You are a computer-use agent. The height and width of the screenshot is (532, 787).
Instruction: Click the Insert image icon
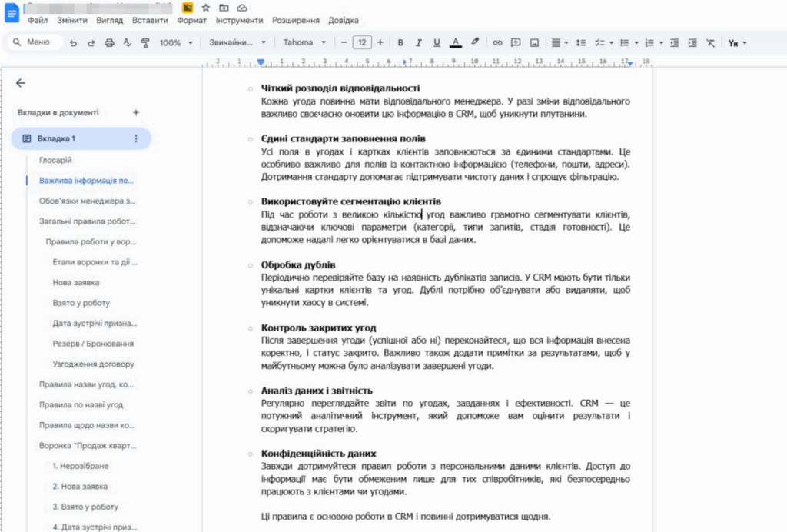click(534, 43)
